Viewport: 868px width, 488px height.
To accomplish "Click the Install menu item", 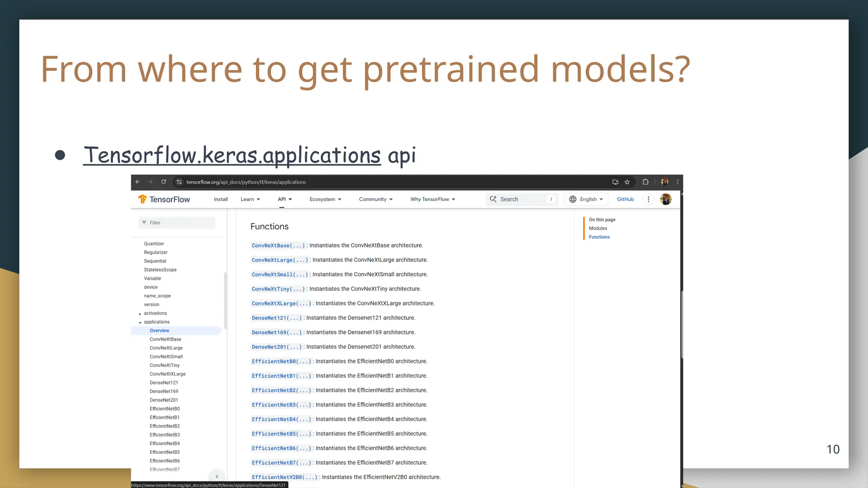I will click(x=220, y=199).
